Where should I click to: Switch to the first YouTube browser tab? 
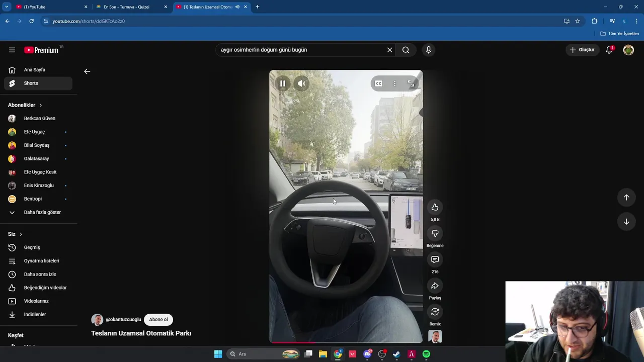click(50, 7)
